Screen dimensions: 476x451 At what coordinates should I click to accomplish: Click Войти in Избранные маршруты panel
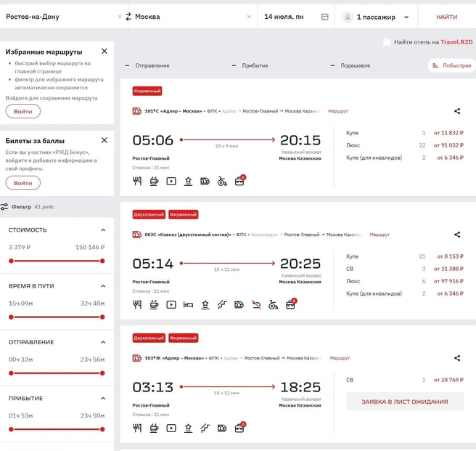[23, 112]
